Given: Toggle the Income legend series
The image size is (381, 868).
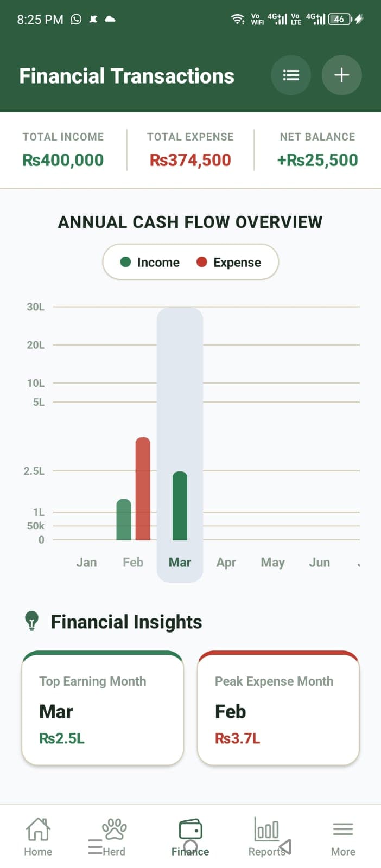Looking at the screenshot, I should [150, 263].
